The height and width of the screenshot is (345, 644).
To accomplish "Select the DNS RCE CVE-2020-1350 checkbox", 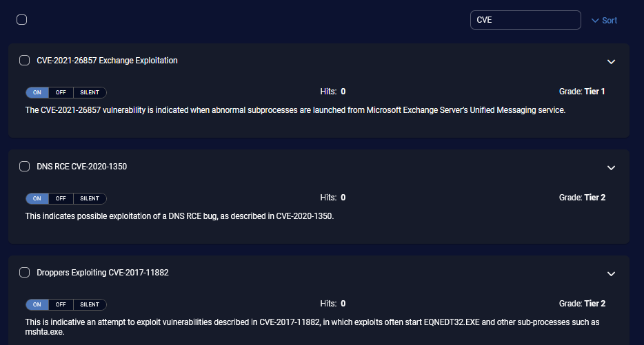I will pyautogui.click(x=25, y=167).
